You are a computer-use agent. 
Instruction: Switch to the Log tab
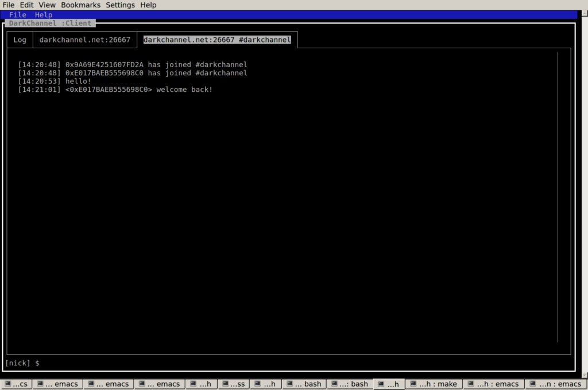[x=20, y=40]
